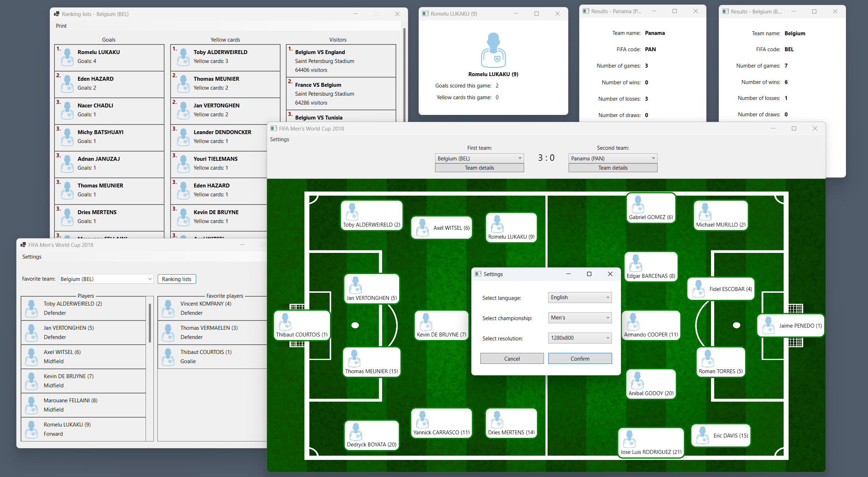This screenshot has height=477, width=868.
Task: Click Kevin DE BRUYNE player card on pitch
Action: coord(441,326)
